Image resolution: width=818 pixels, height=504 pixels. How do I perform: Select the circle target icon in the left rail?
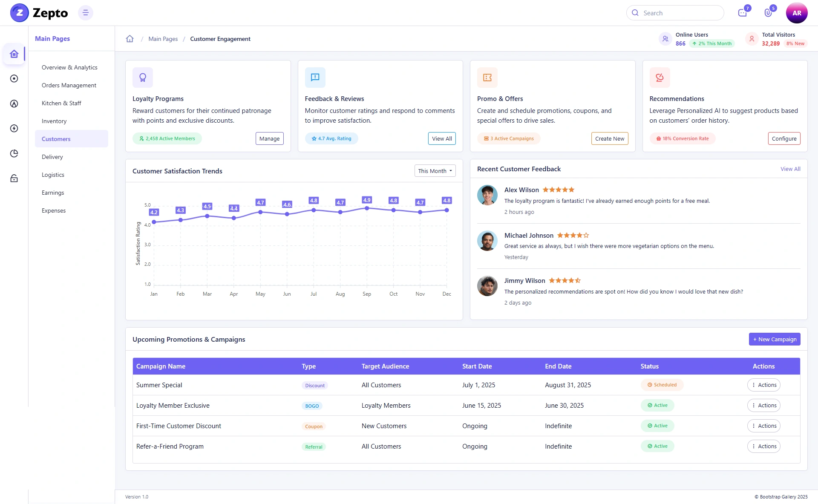tap(14, 79)
